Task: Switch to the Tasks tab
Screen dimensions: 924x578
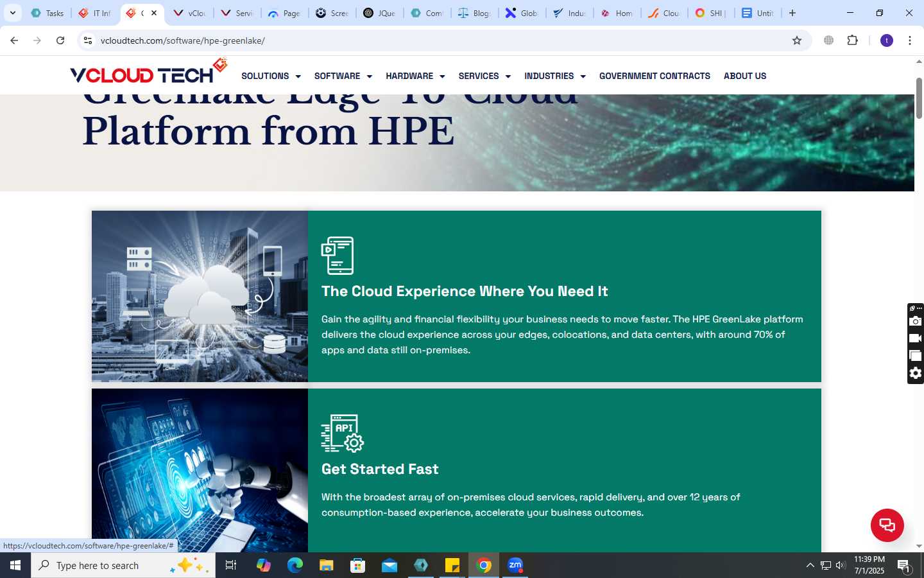Action: [47, 13]
